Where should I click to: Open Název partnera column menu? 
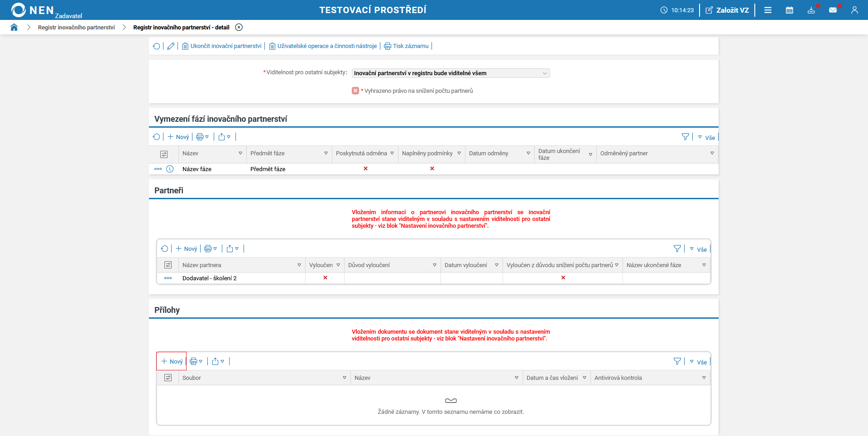point(299,265)
